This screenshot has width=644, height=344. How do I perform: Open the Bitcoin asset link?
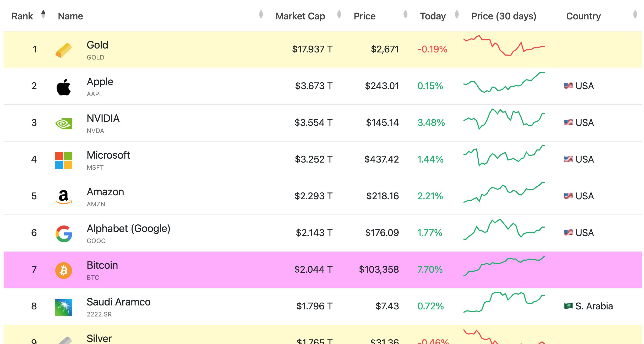point(102,265)
